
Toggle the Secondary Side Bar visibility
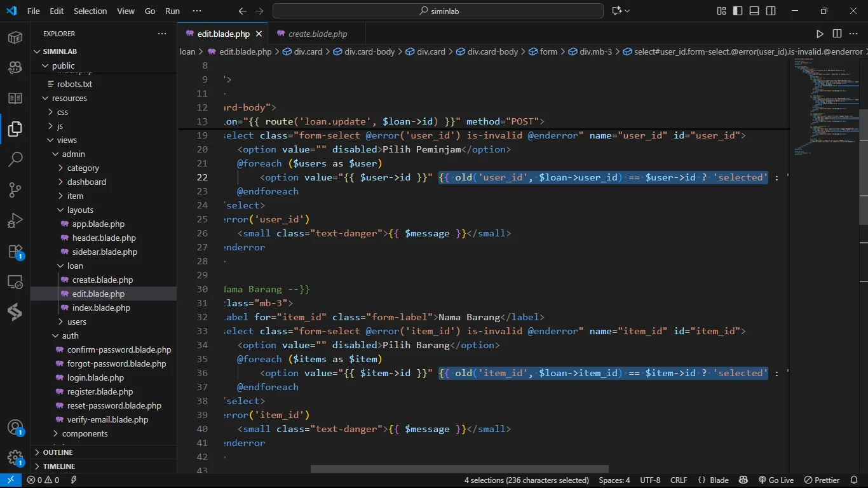pyautogui.click(x=771, y=11)
